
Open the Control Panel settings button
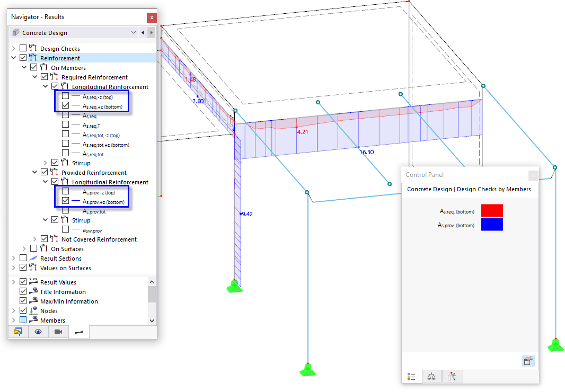[x=528, y=361]
